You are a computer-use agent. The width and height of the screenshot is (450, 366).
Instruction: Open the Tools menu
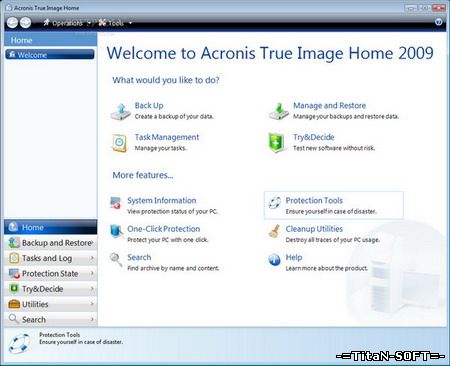(115, 23)
